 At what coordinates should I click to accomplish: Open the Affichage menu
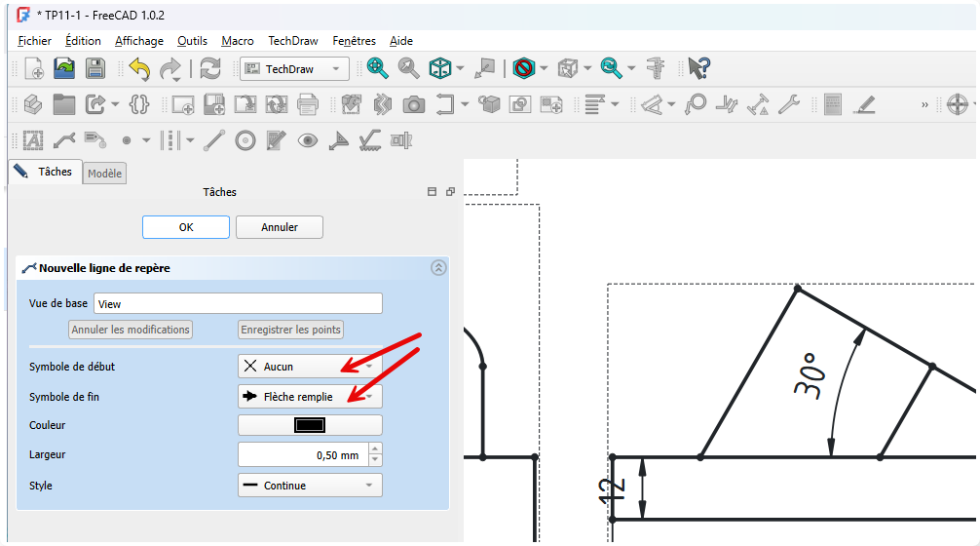tap(139, 41)
